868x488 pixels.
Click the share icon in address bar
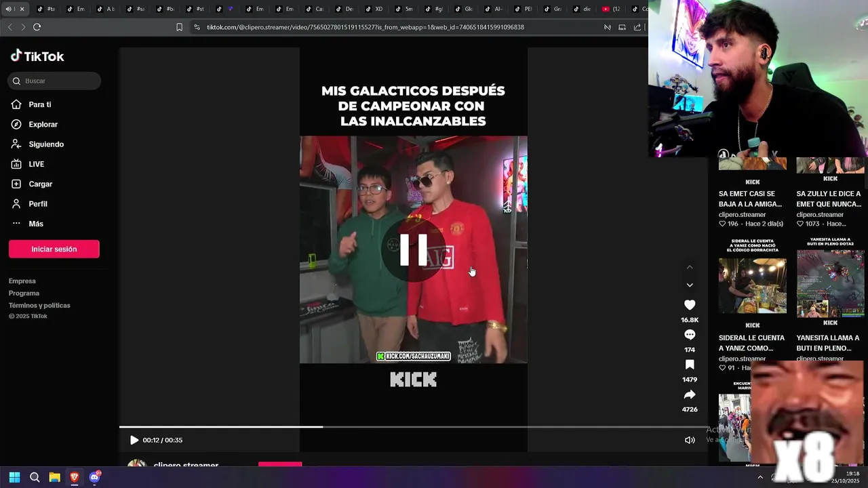tap(637, 27)
